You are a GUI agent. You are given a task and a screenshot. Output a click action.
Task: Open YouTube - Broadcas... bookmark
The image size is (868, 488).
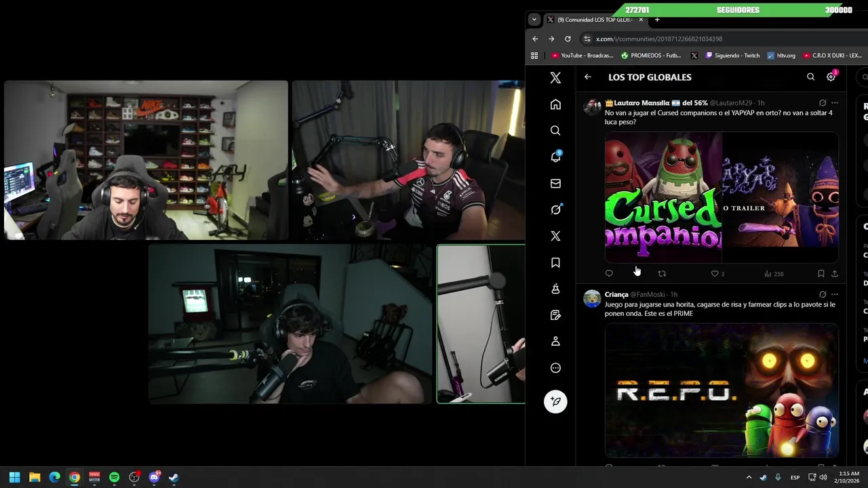tap(583, 56)
